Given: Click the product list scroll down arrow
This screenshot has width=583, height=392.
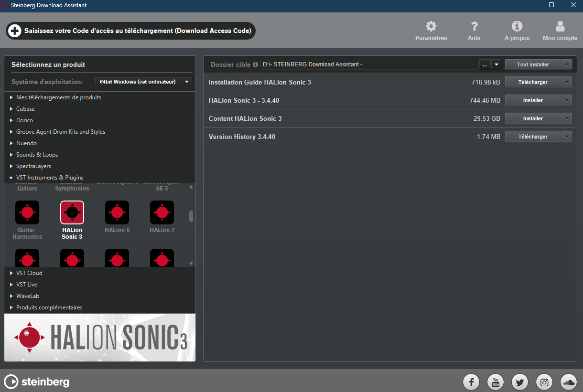Looking at the screenshot, I should 191,264.
